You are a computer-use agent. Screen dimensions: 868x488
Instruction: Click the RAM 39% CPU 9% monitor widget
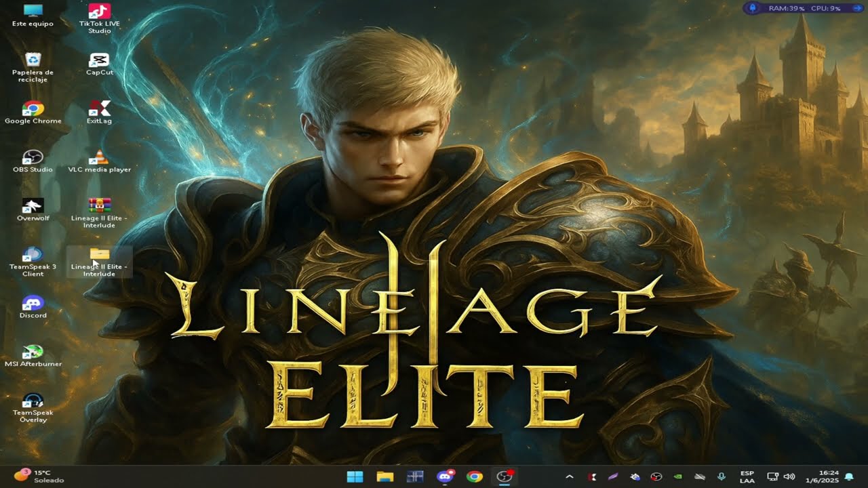click(804, 8)
